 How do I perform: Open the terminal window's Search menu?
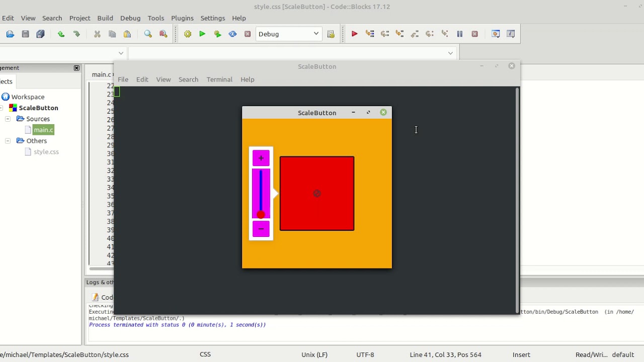(188, 79)
